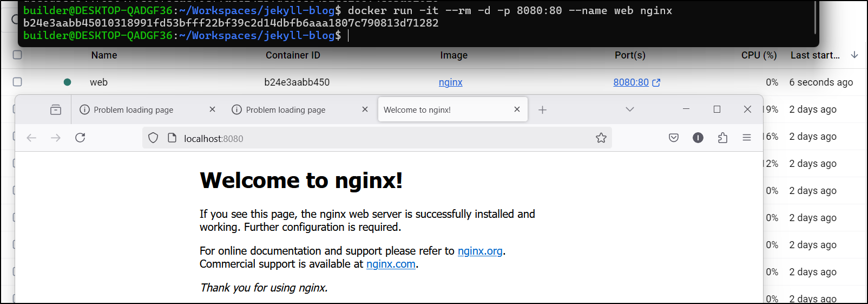Tick the checkbox for the web container

pos(17,82)
